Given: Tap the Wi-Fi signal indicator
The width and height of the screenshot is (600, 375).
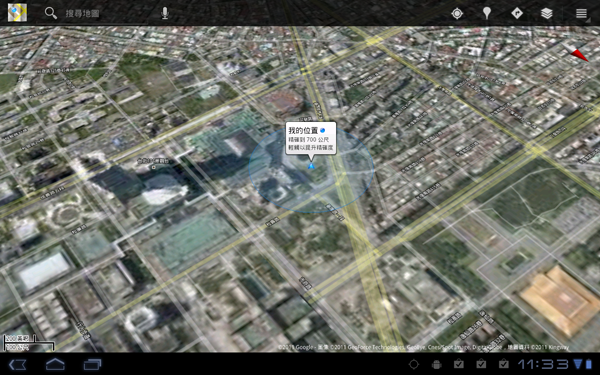Looking at the screenshot, I should tap(577, 364).
